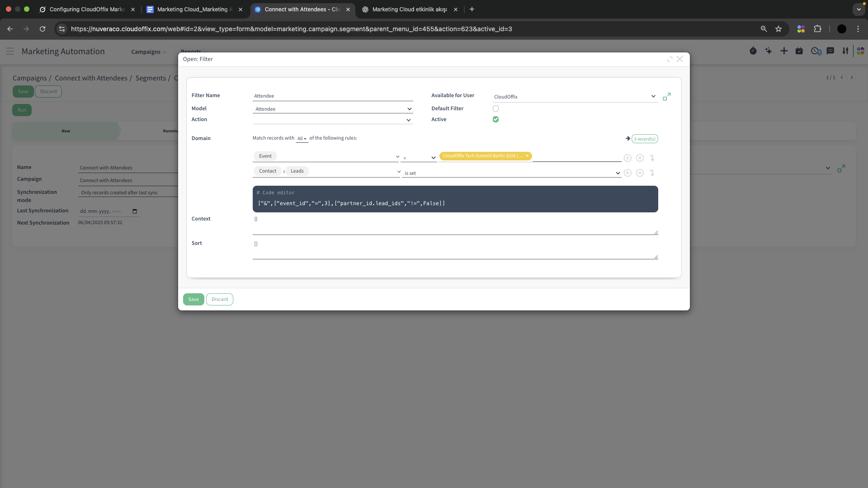Image resolution: width=868 pixels, height=488 pixels.
Task: Click the hamburger menu icon beside Marketing Automation
Action: (x=10, y=52)
